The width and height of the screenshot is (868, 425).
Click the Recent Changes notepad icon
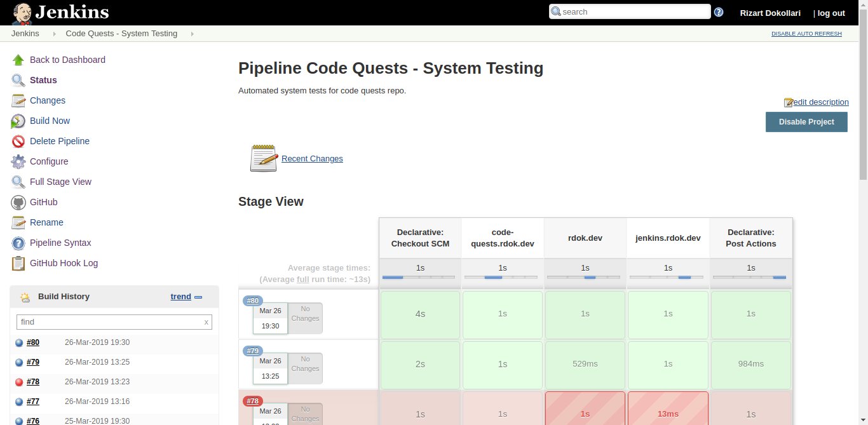pyautogui.click(x=264, y=158)
